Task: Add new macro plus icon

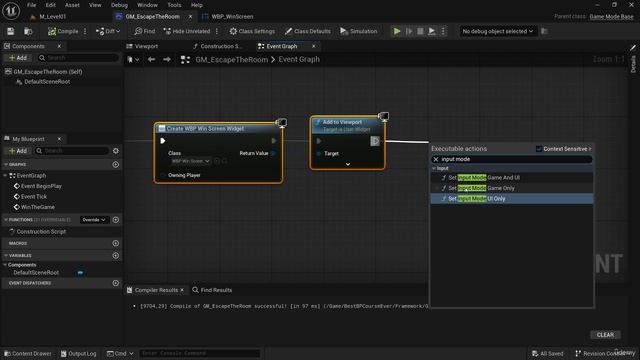Action: point(116,243)
